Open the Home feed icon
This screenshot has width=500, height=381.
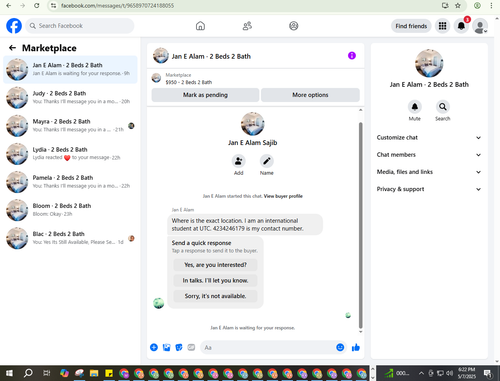(200, 26)
